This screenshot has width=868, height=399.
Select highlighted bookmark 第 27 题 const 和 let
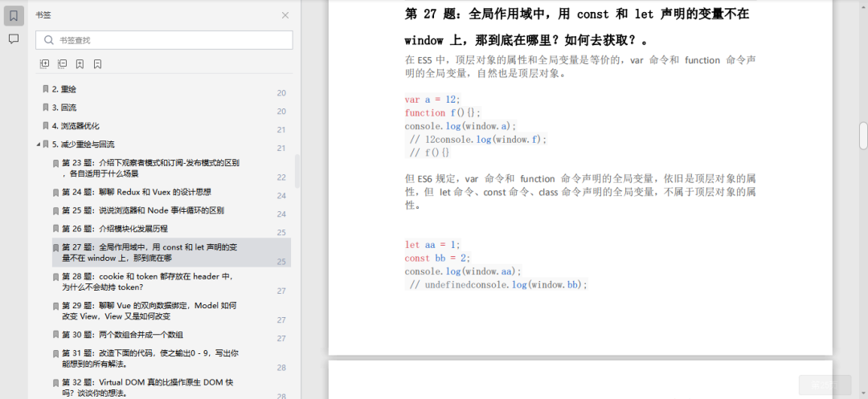click(171, 253)
